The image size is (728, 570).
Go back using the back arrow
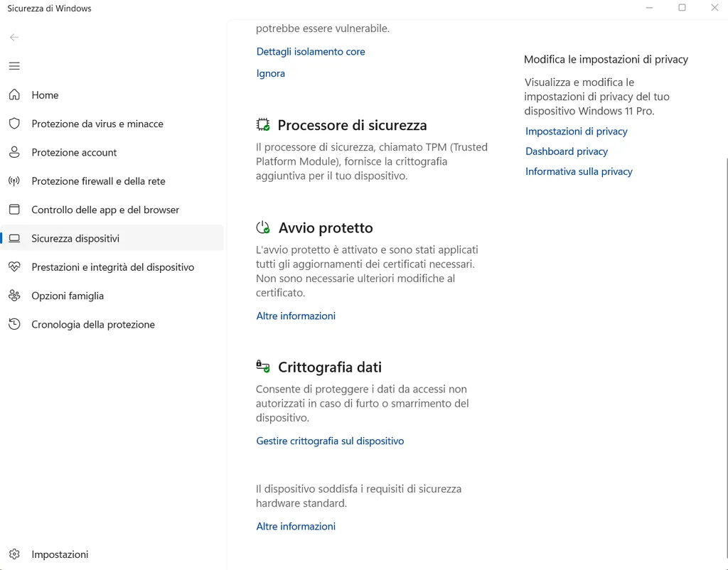(x=14, y=37)
